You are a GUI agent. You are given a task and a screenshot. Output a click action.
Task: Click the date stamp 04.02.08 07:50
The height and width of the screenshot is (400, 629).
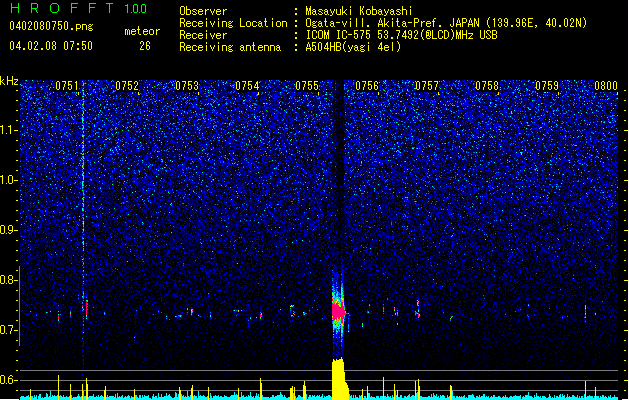(x=51, y=46)
